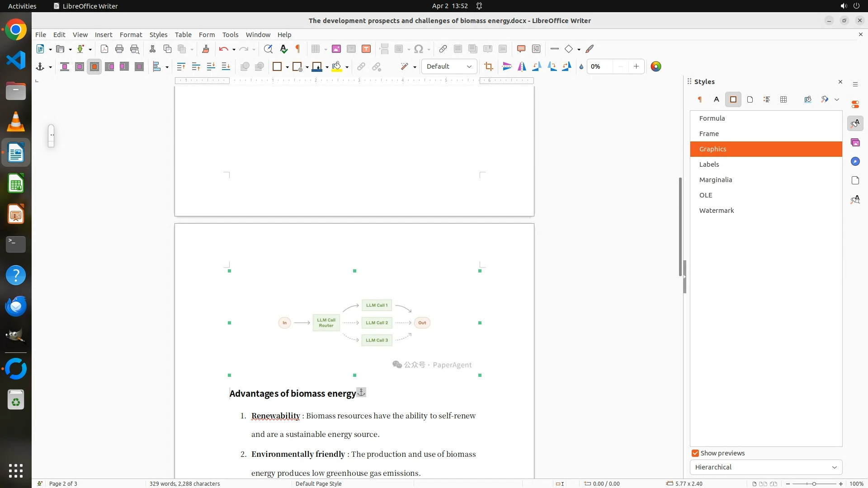
Task: Open the Table menu
Action: 183,35
